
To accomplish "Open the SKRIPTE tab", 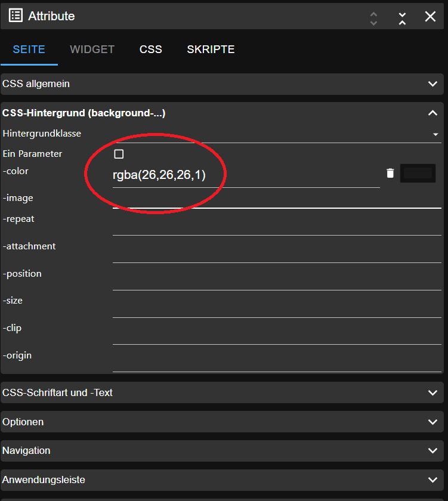I will coord(211,50).
